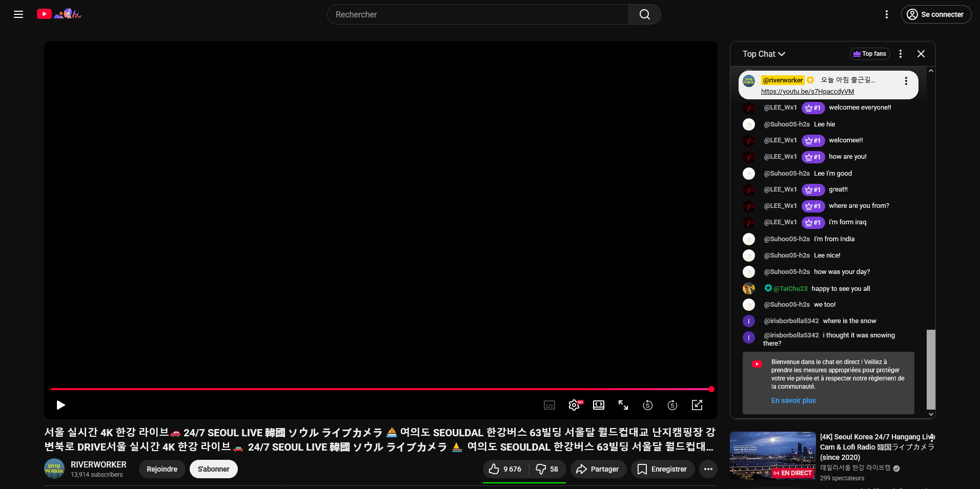This screenshot has height=489, width=980.
Task: Like the video with thumbs up
Action: click(x=505, y=469)
